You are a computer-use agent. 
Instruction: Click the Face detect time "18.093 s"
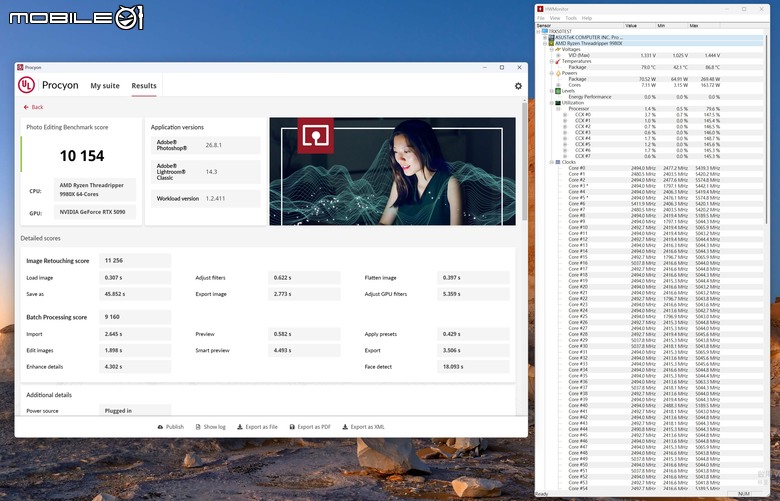473,367
